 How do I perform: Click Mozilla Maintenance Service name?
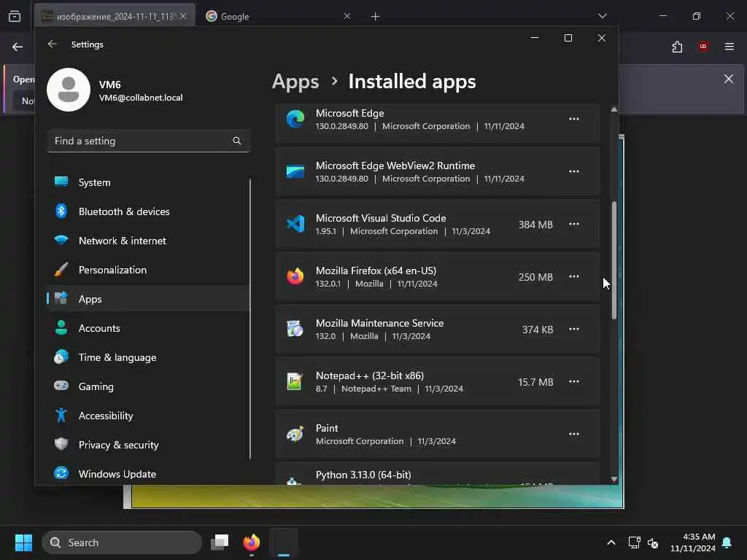tap(379, 323)
